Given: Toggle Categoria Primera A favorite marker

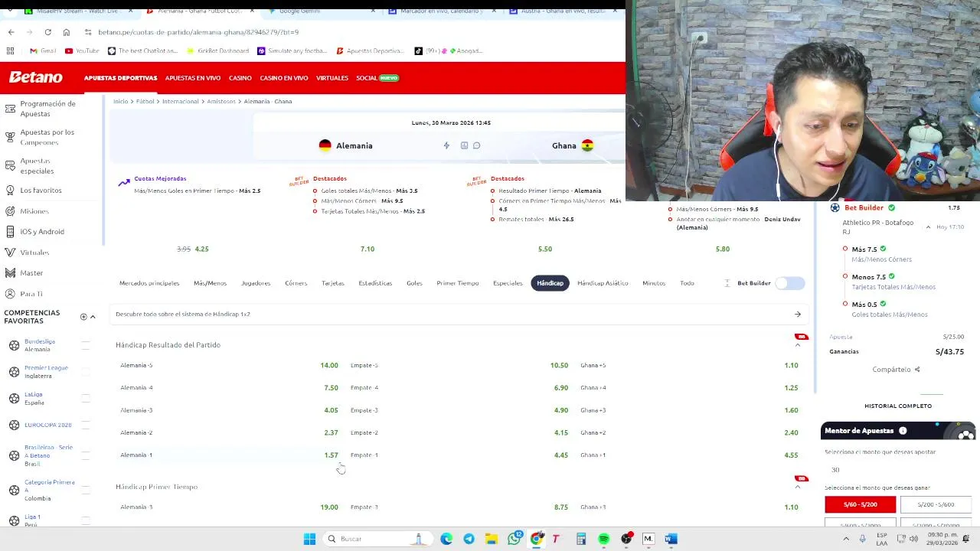Looking at the screenshot, I should tap(86, 490).
